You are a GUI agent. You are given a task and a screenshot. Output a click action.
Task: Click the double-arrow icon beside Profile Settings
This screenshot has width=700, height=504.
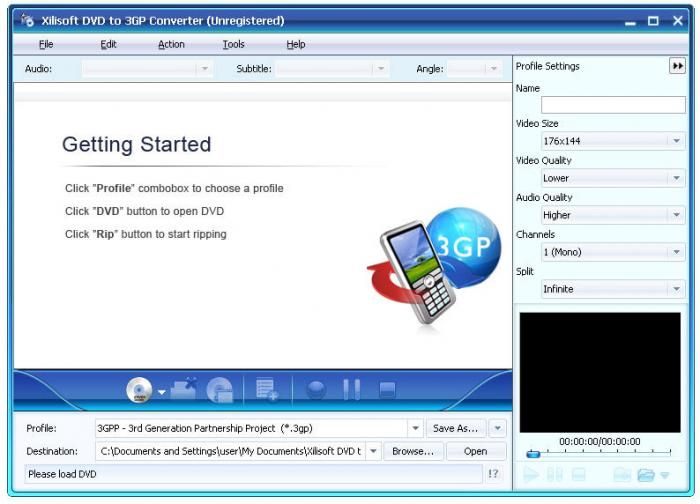coord(677,66)
